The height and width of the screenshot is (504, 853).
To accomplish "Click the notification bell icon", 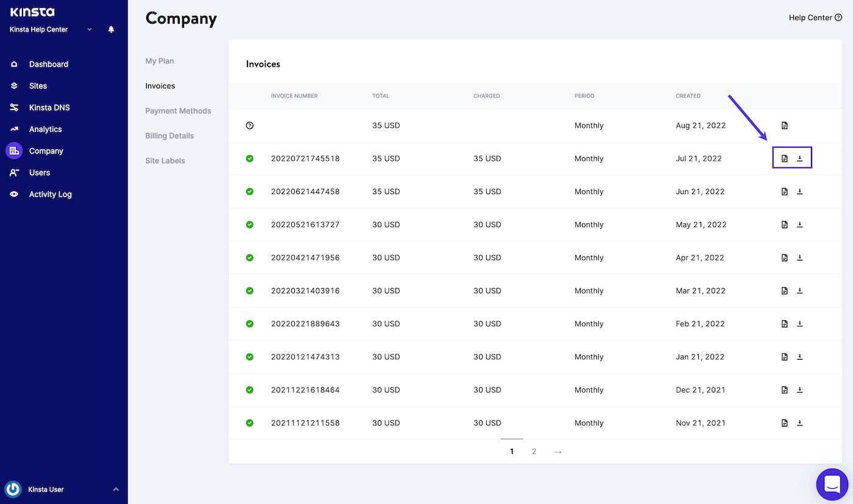I will pos(111,29).
